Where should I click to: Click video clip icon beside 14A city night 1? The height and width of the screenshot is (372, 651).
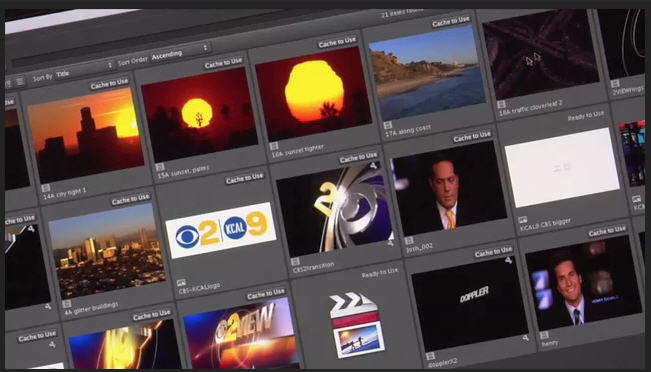pos(46,188)
